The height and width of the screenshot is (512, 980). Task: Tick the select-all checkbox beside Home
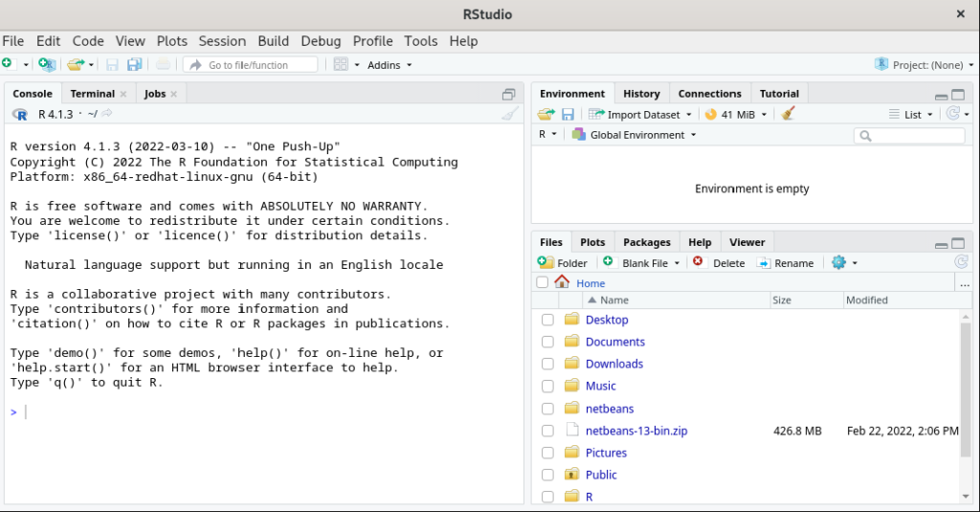543,282
